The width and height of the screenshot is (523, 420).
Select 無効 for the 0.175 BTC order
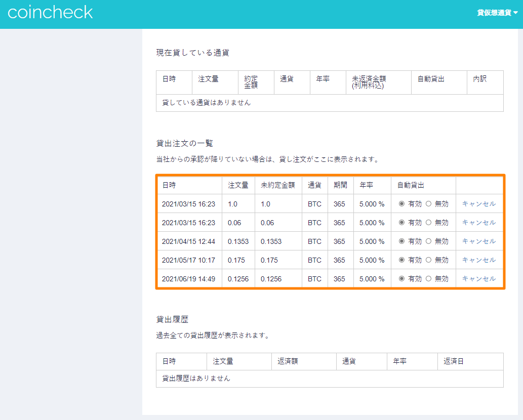429,260
